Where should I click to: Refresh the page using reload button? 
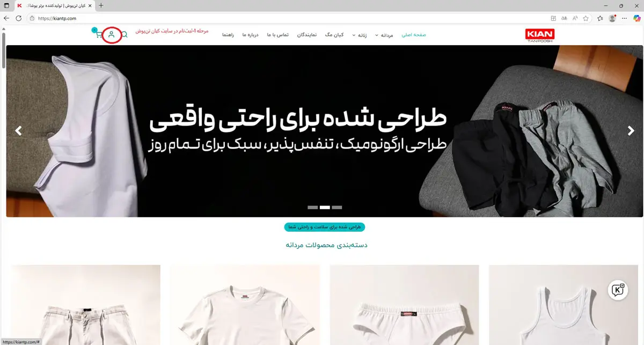[x=18, y=18]
